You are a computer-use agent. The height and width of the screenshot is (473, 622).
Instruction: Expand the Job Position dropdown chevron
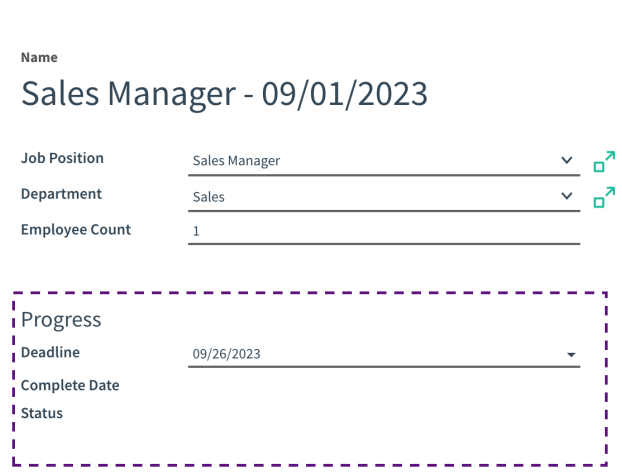click(x=567, y=160)
